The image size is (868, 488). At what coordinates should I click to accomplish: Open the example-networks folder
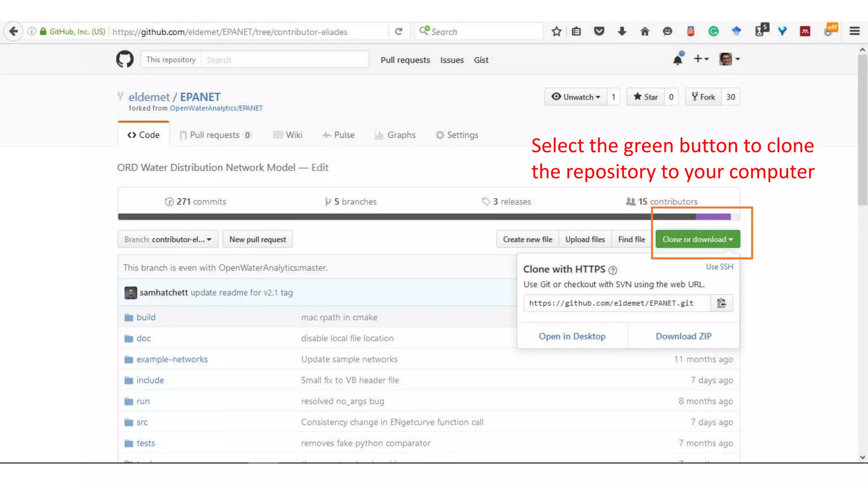pyautogui.click(x=172, y=359)
